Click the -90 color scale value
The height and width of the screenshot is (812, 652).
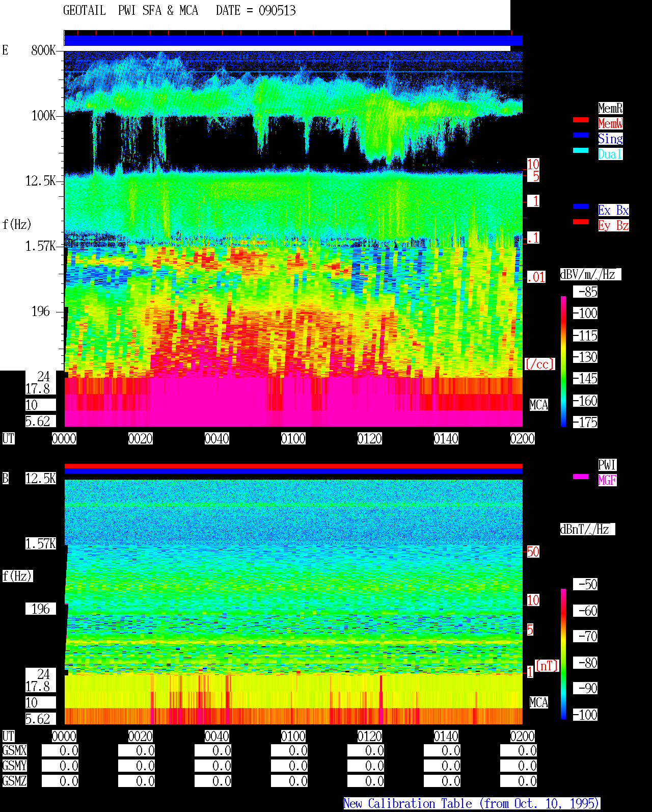585,688
